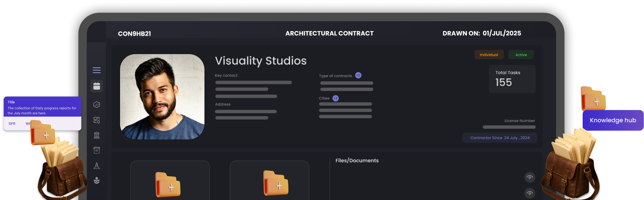This screenshot has width=644, height=200.
Task: Click the add-folder icon overlapping the Title card
Action: click(43, 132)
